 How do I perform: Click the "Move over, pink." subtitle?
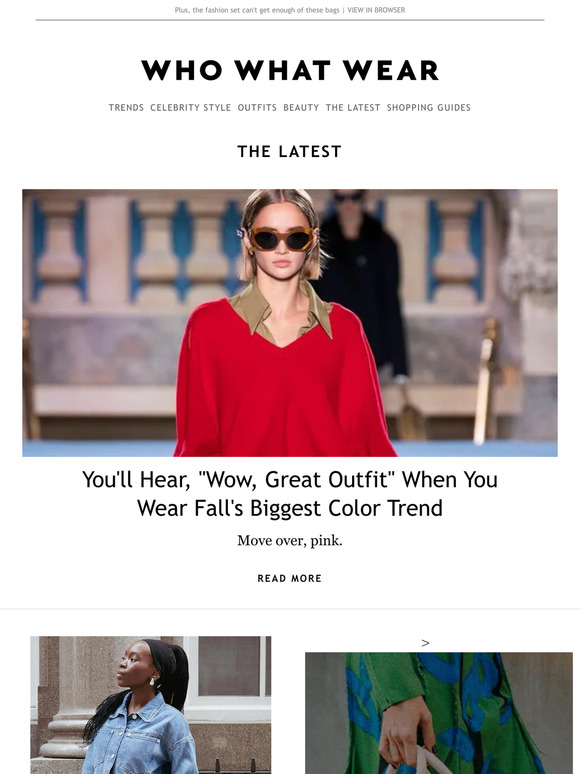point(290,541)
